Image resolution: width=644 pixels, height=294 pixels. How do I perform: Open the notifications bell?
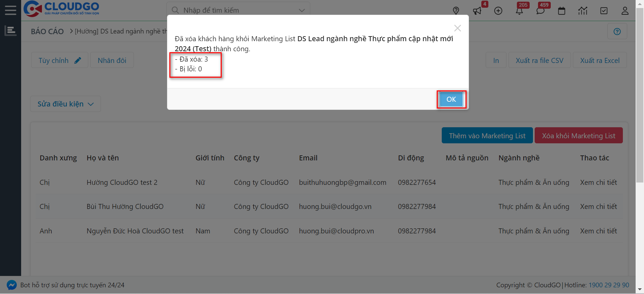pyautogui.click(x=519, y=11)
